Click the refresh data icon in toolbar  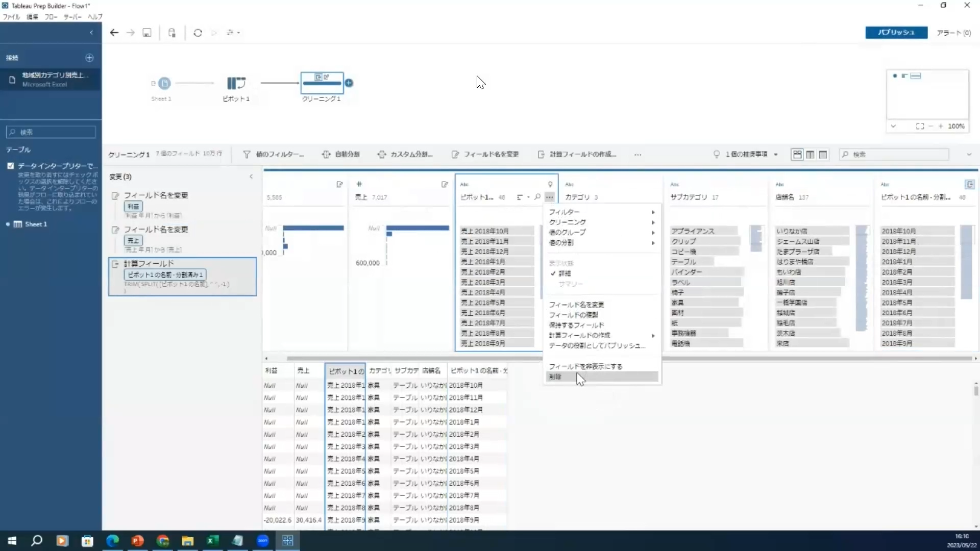198,33
